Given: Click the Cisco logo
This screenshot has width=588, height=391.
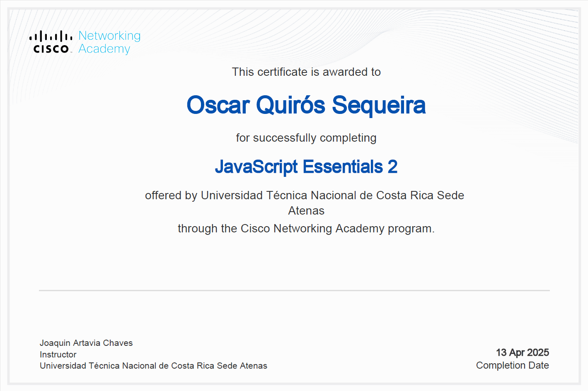Looking at the screenshot, I should point(51,41).
